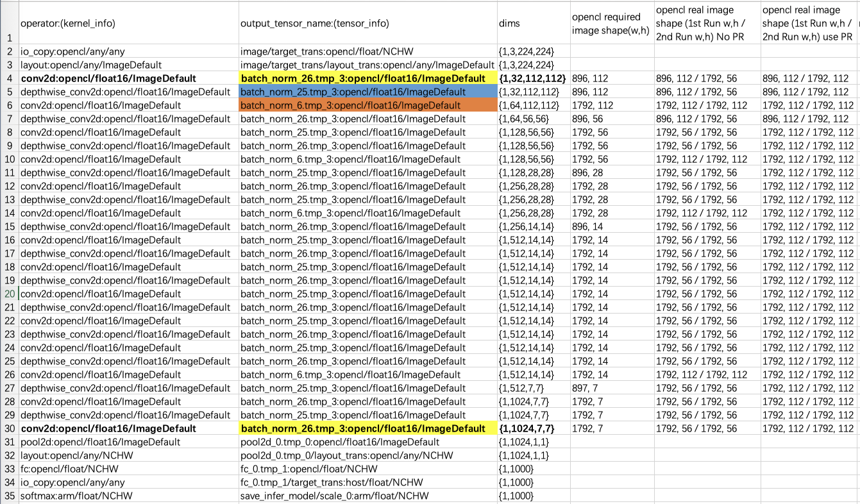This screenshot has width=860, height=504.
Task: Click the 'io_copy:opencl/any/any' cell in row 2
Action: [x=128, y=51]
